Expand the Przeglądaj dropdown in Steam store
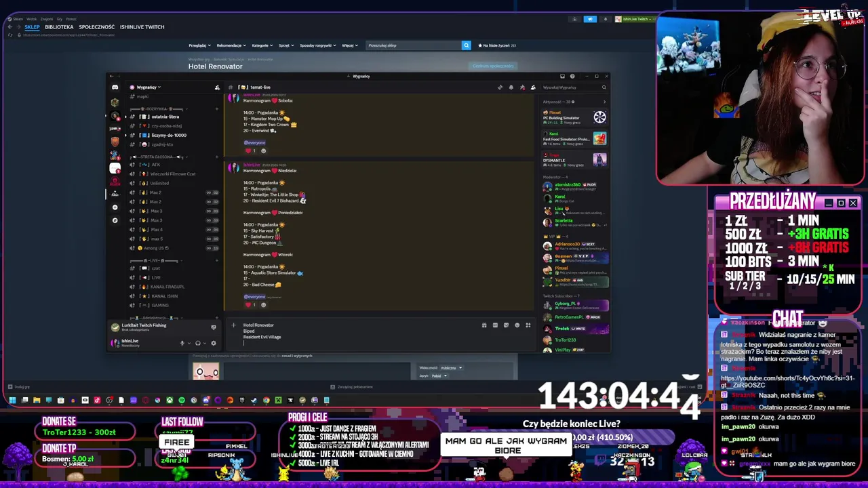 (x=199, y=45)
